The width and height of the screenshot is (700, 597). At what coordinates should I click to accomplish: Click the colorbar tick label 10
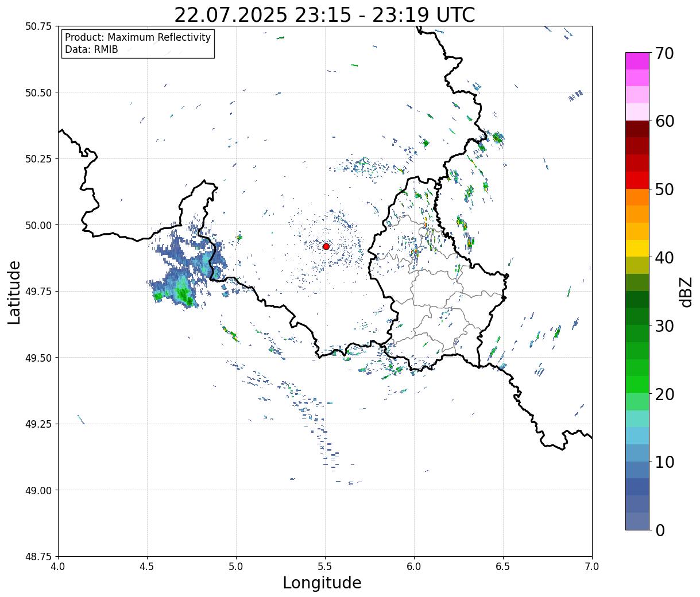(x=664, y=462)
